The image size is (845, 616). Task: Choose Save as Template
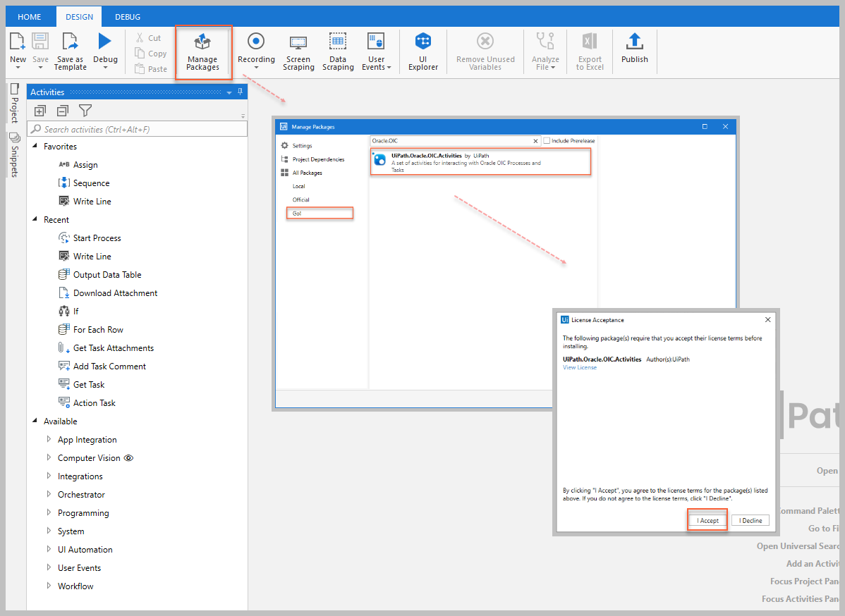pyautogui.click(x=70, y=51)
